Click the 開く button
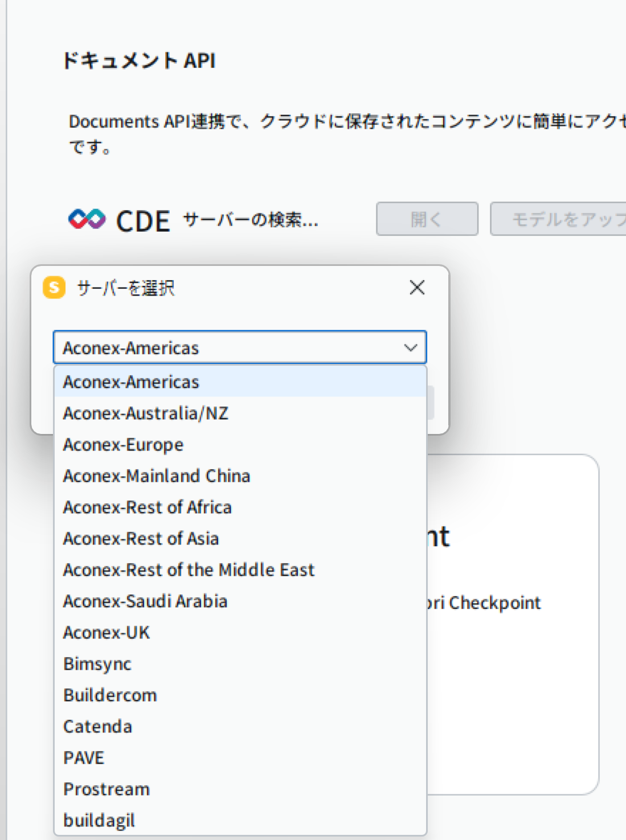Viewport: 626px width, 840px height. pyautogui.click(x=427, y=219)
